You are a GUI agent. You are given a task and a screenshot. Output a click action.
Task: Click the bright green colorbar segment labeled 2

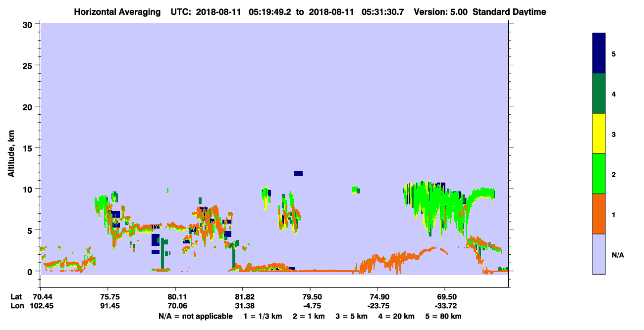[599, 174]
